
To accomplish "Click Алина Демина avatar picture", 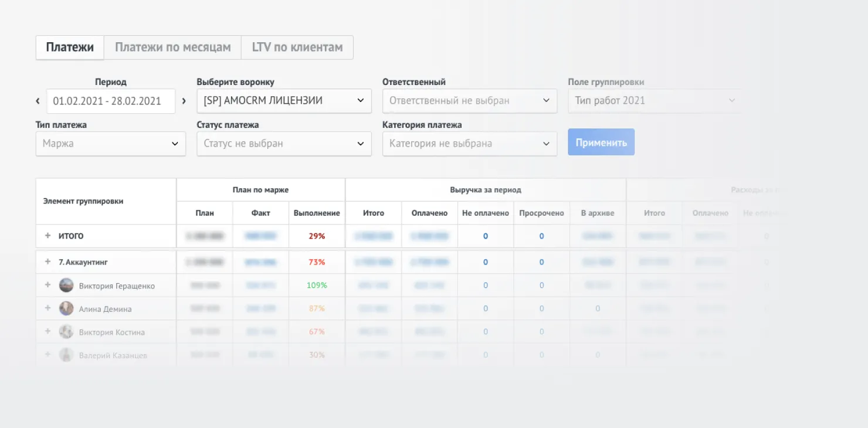I will click(x=66, y=308).
